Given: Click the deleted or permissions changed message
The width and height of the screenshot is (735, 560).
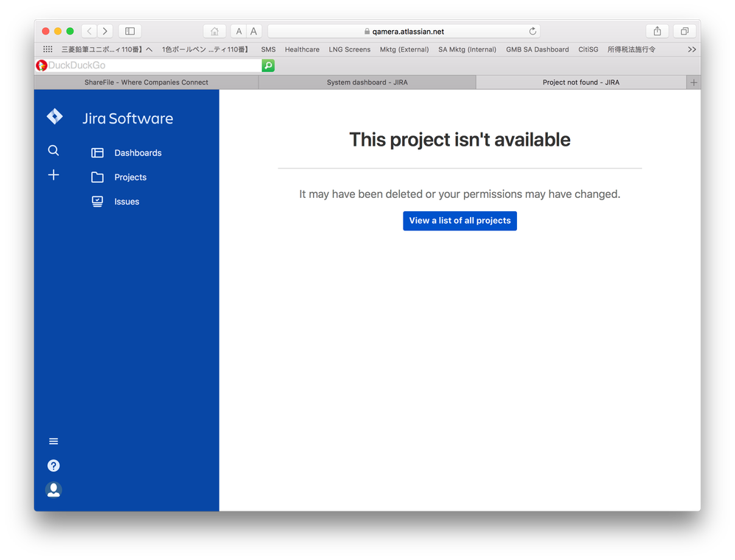Looking at the screenshot, I should coord(460,194).
